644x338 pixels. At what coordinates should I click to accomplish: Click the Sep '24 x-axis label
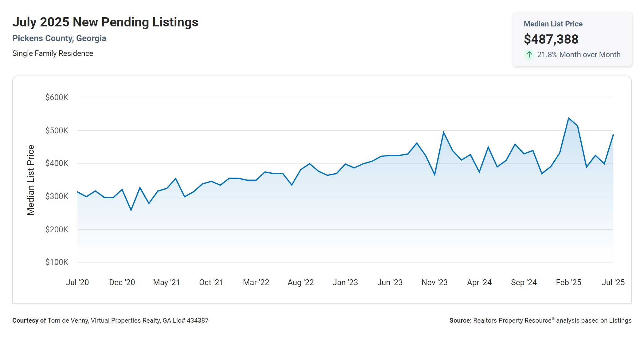pyautogui.click(x=524, y=282)
